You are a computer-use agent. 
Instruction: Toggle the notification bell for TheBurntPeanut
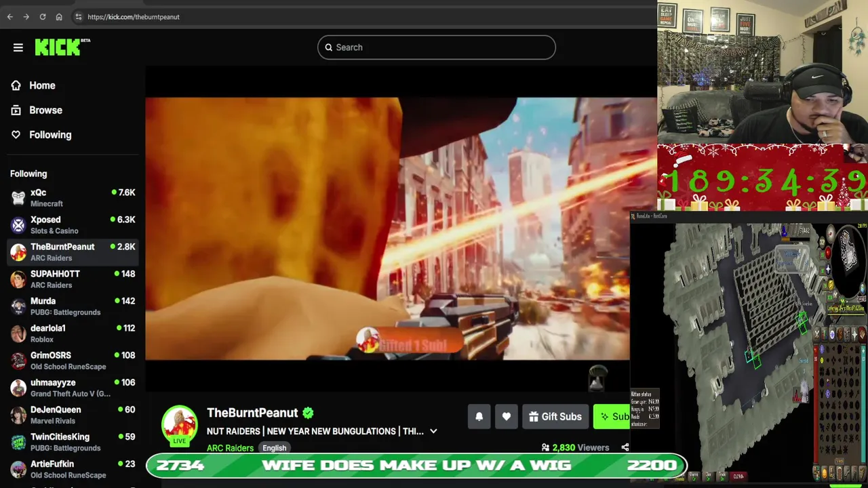[479, 417]
